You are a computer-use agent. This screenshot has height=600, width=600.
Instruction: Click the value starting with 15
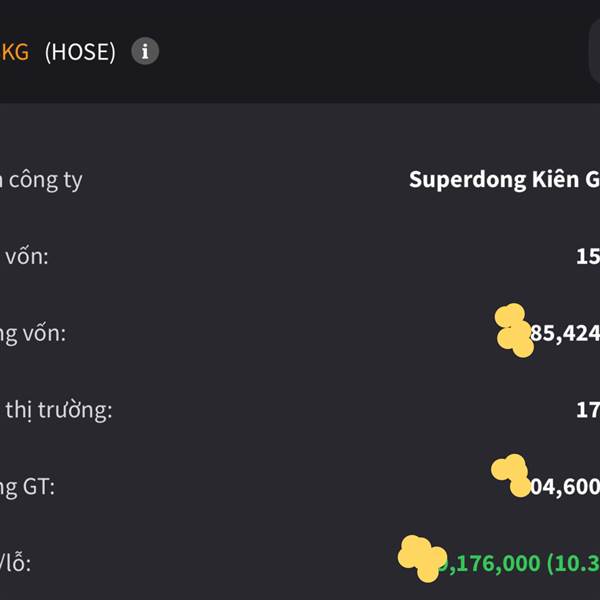tap(588, 256)
